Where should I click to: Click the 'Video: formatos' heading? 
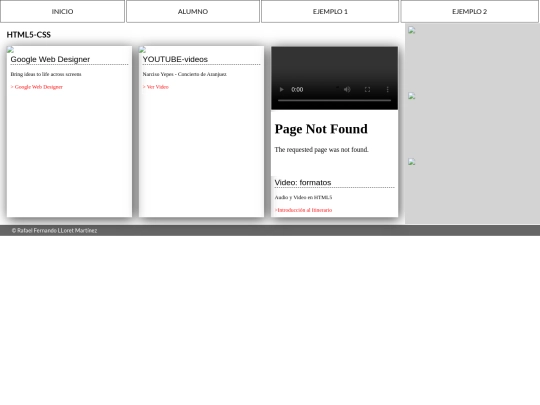click(303, 183)
